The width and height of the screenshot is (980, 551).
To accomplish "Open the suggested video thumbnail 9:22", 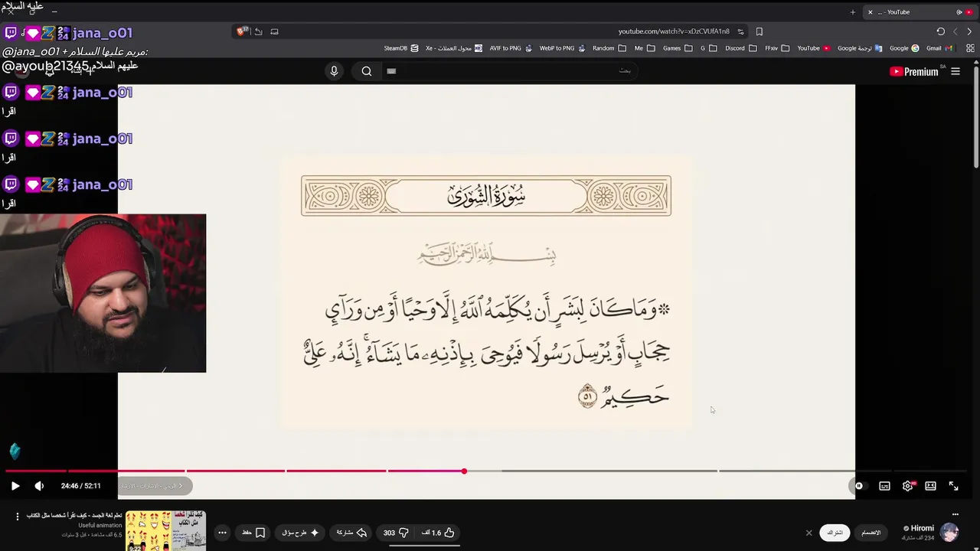I will pyautogui.click(x=165, y=531).
